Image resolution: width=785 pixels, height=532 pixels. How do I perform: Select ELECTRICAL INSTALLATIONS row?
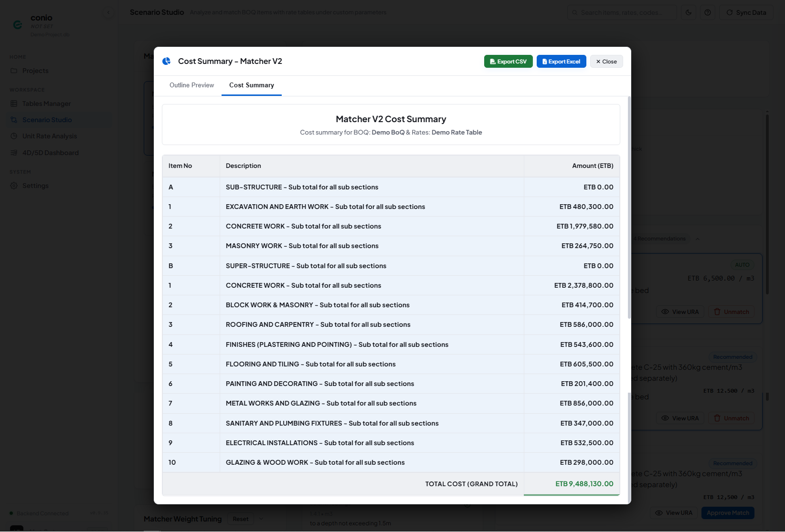(391, 443)
